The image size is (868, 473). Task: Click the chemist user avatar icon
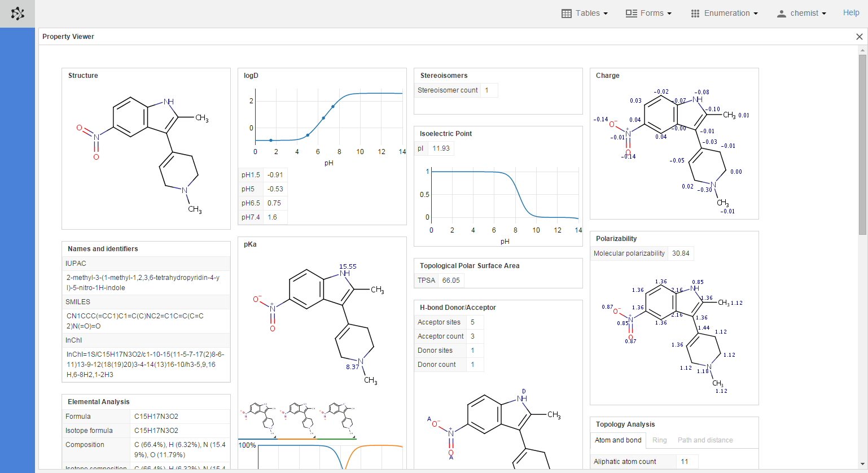[782, 14]
